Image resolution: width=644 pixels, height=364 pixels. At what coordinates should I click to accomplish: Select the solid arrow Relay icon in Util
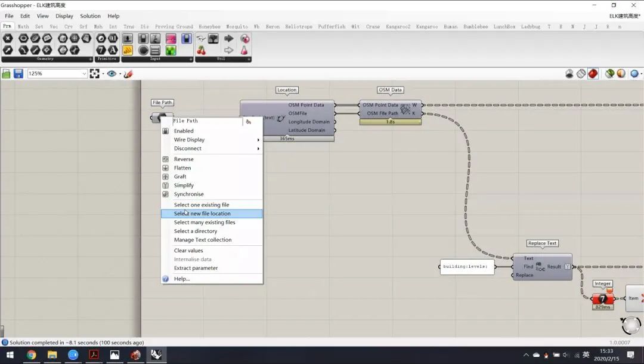click(x=229, y=38)
